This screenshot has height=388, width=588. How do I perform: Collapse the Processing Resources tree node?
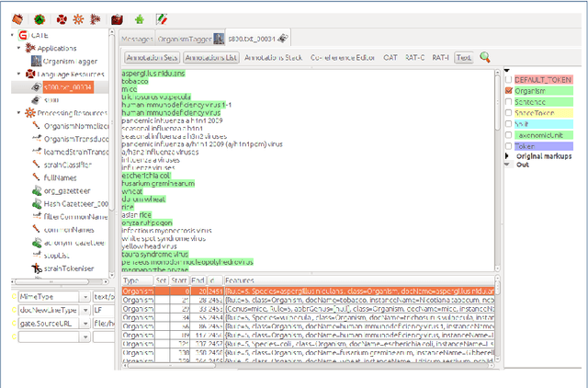[x=17, y=111]
